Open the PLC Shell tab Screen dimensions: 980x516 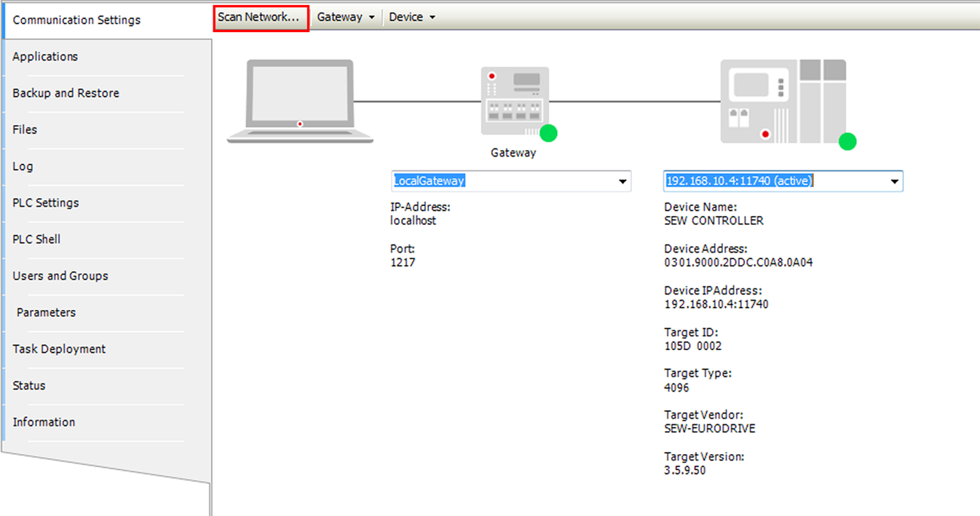pos(36,239)
